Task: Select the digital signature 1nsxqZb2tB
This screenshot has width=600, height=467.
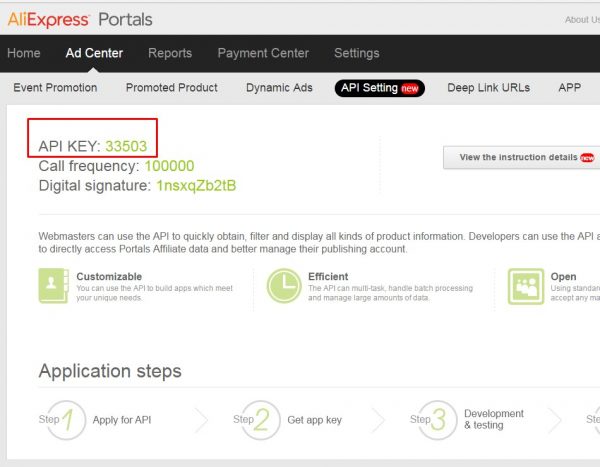Action: [196, 186]
